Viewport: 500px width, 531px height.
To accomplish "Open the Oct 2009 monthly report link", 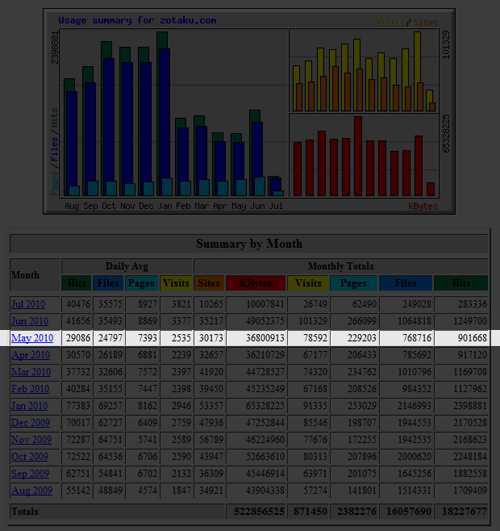I will 30,456.
